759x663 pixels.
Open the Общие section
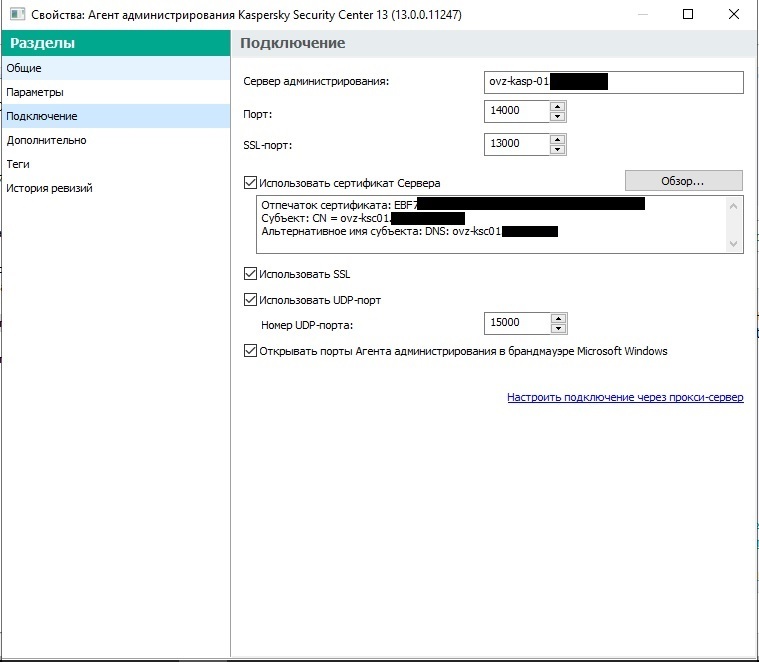point(115,68)
